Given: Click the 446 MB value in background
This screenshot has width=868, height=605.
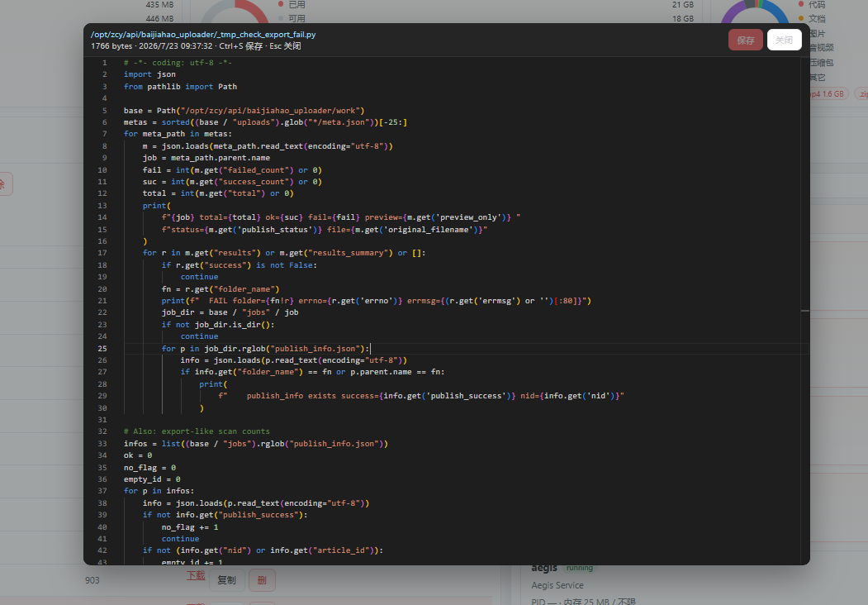Looking at the screenshot, I should point(159,19).
